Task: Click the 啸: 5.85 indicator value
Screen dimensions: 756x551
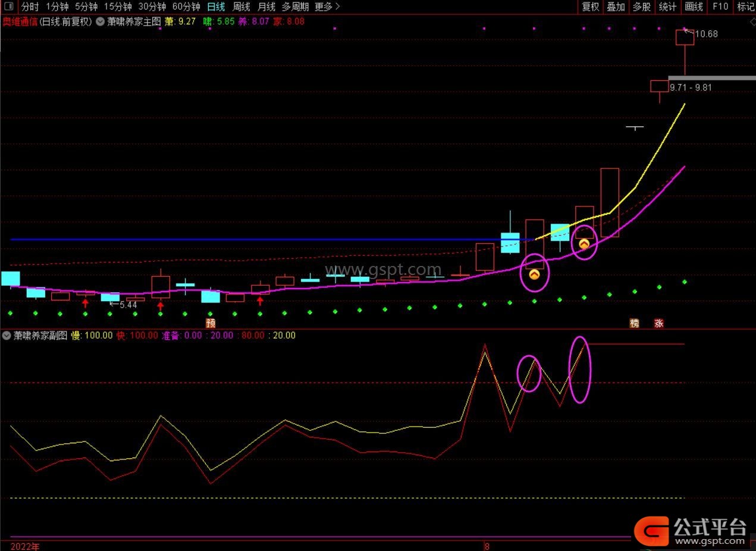Action: pyautogui.click(x=218, y=21)
